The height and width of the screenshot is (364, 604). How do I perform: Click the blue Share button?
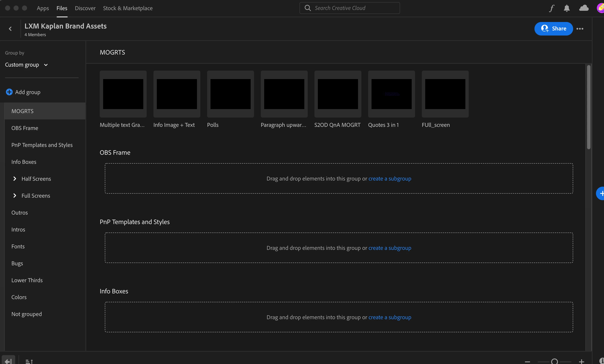(x=553, y=29)
